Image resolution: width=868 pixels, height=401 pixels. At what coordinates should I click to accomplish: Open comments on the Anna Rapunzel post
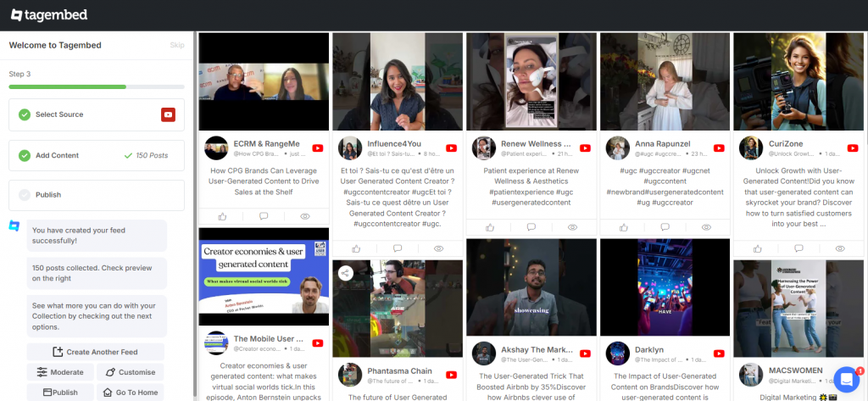coord(665,227)
